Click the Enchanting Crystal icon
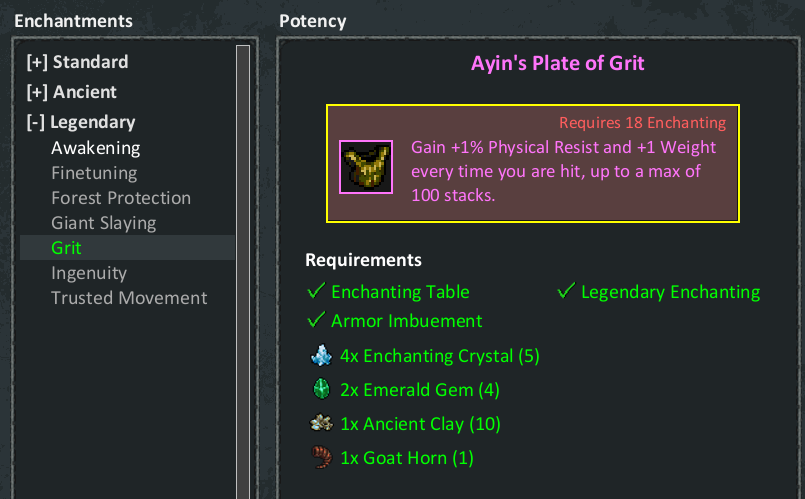The image size is (805, 499). point(321,356)
